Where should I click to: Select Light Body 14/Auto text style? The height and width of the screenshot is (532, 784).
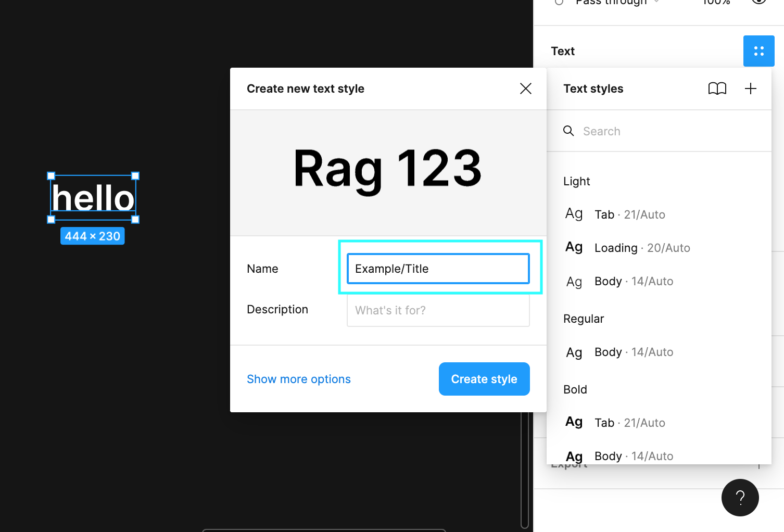[659, 281]
